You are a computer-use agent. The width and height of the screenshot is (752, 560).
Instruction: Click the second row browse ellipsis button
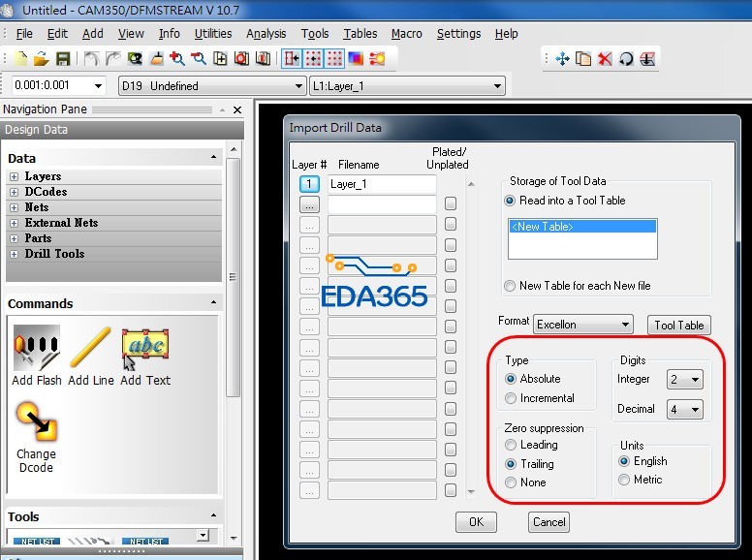pos(309,204)
